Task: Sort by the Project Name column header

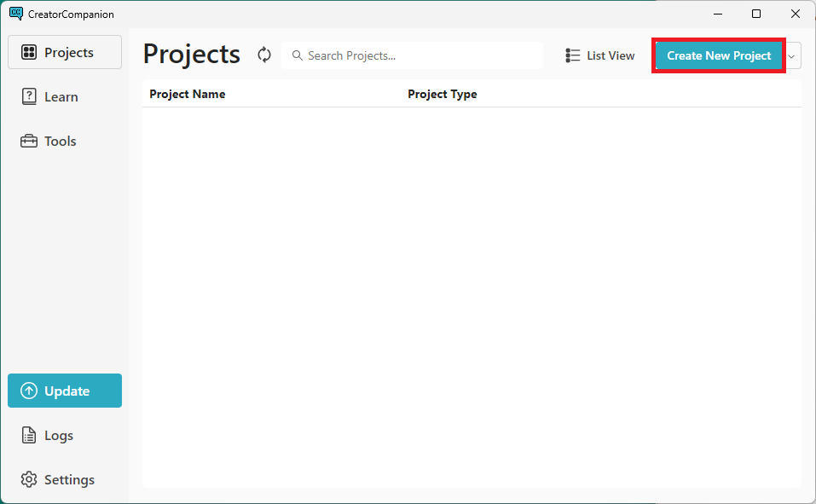Action: [188, 95]
